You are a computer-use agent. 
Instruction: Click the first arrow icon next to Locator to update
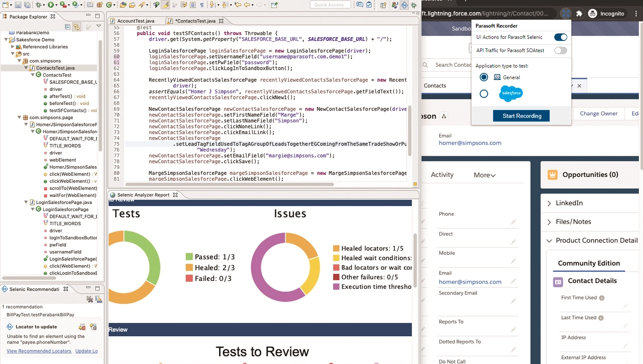tap(82, 327)
